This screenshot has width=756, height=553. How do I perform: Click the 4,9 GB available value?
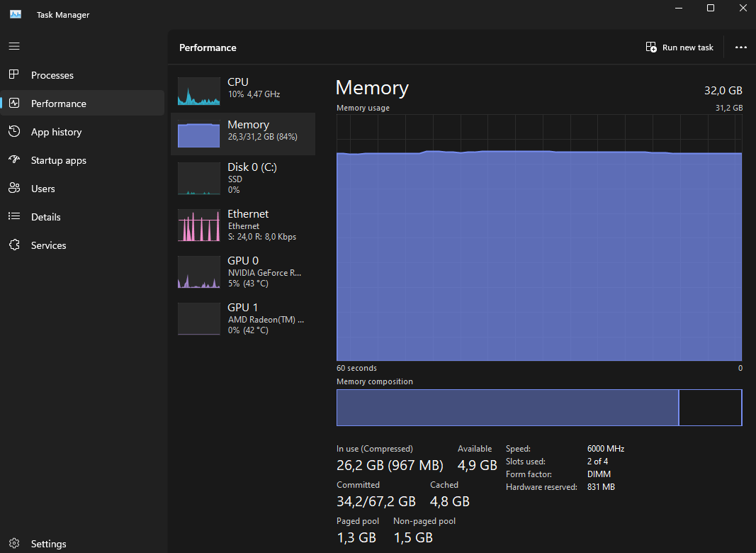477,465
